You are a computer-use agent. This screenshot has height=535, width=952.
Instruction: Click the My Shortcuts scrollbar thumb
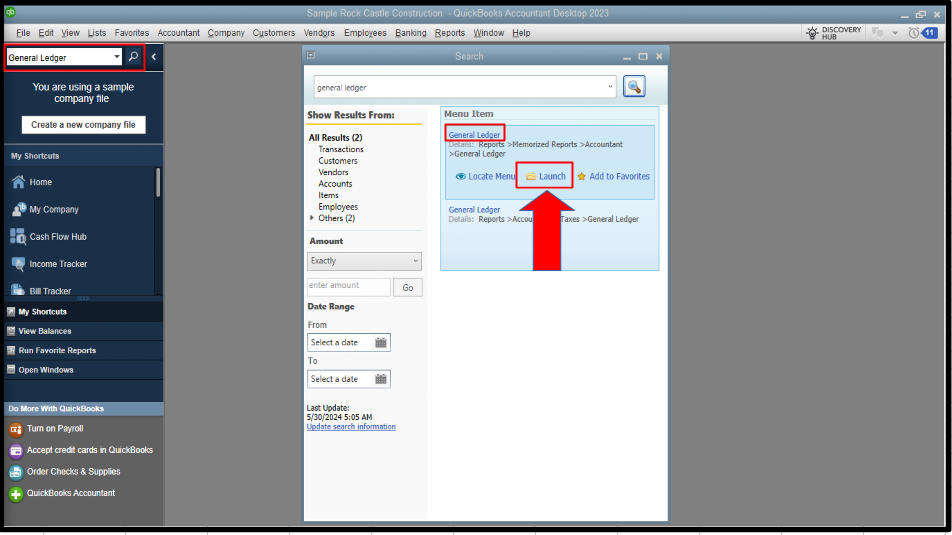click(158, 182)
